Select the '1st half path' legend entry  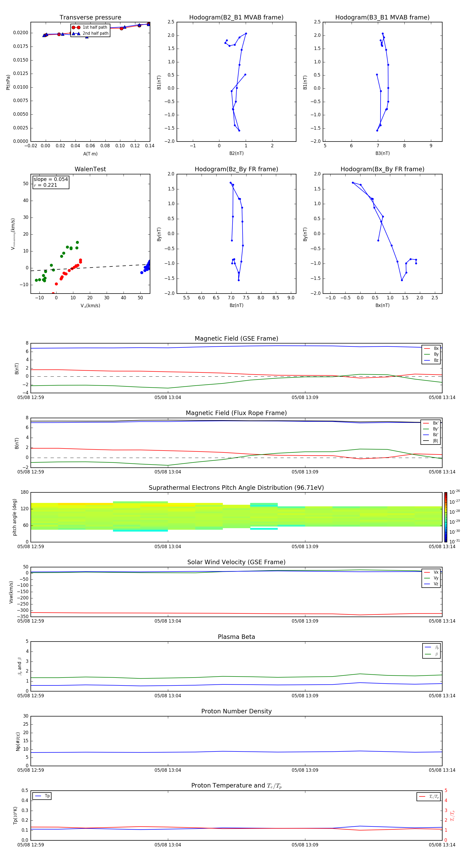click(x=90, y=27)
